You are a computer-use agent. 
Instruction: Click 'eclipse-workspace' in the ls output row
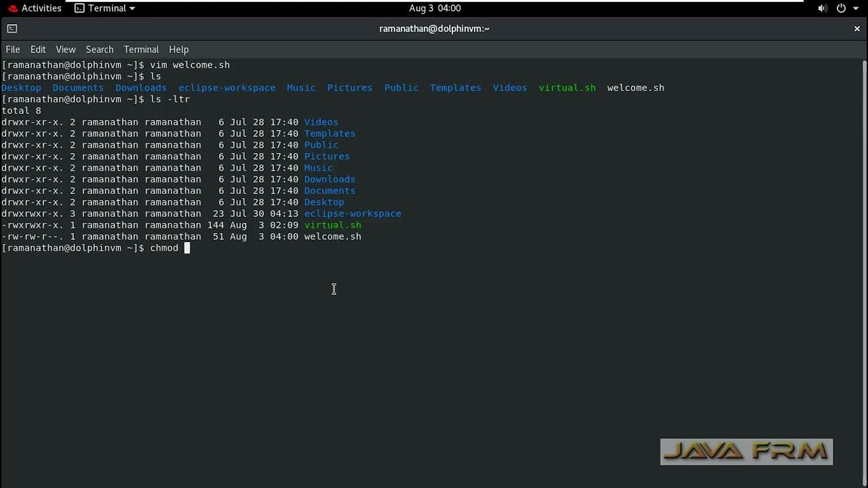click(x=227, y=88)
